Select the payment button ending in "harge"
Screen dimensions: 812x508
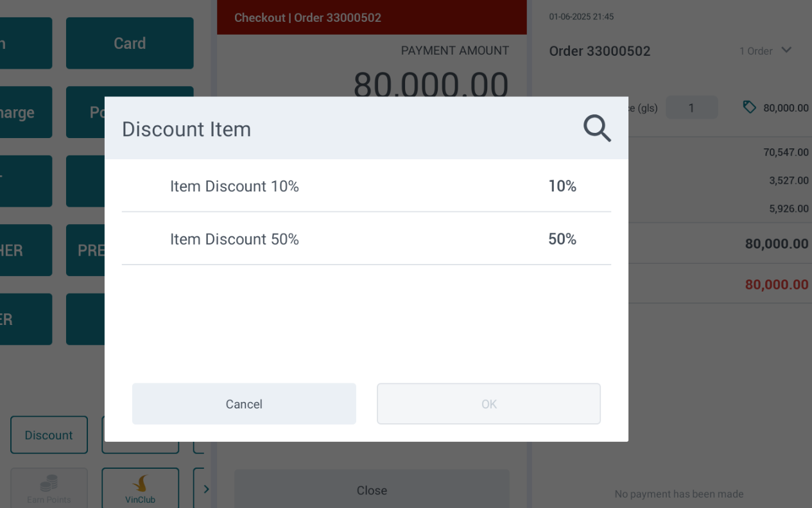[x=26, y=112]
